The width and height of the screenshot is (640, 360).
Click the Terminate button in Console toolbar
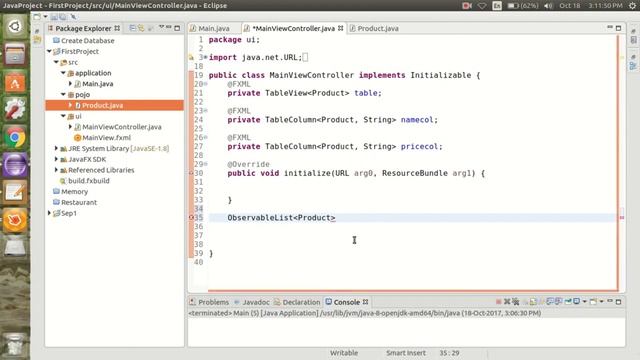coord(498,302)
